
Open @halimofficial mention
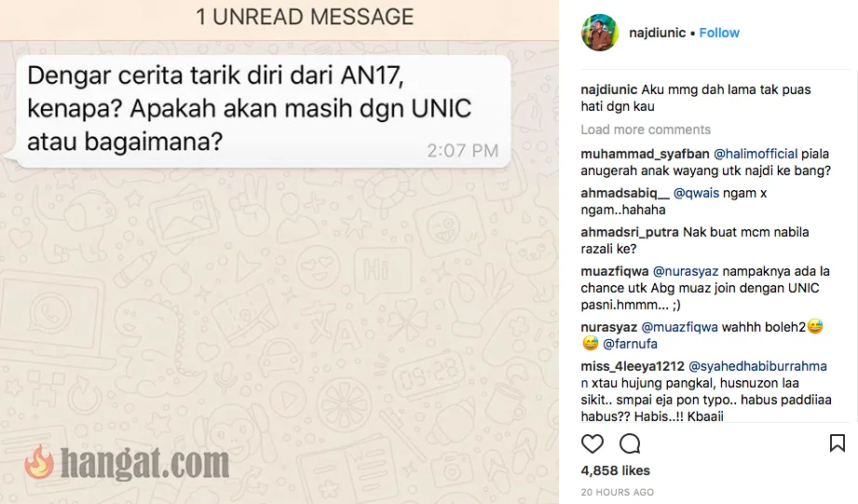[756, 154]
